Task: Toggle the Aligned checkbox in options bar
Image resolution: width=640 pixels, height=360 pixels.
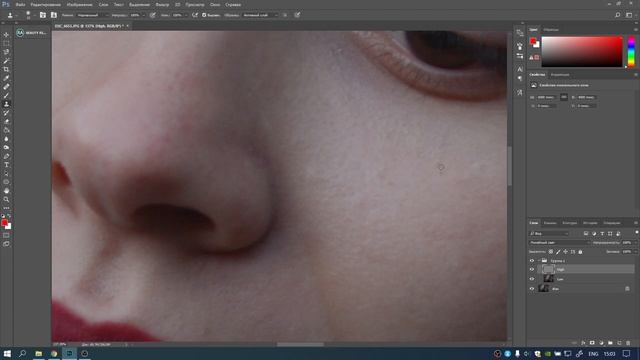Action: pos(204,15)
